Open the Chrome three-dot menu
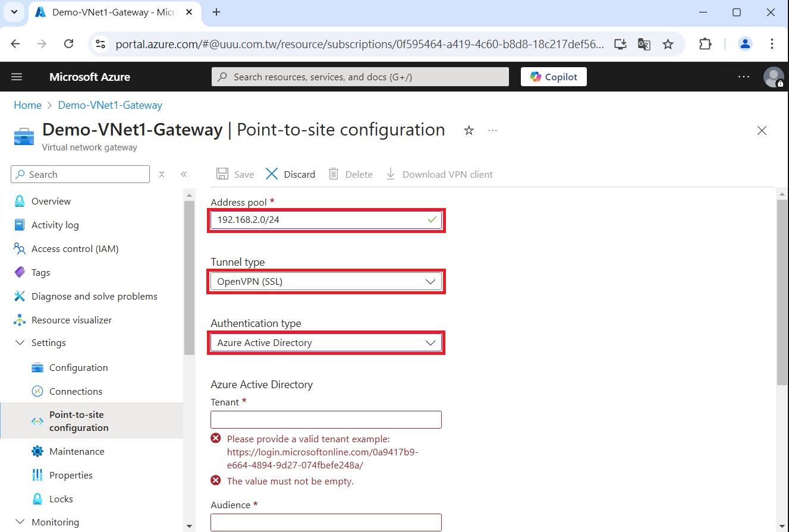The width and height of the screenshot is (789, 532). [772, 44]
